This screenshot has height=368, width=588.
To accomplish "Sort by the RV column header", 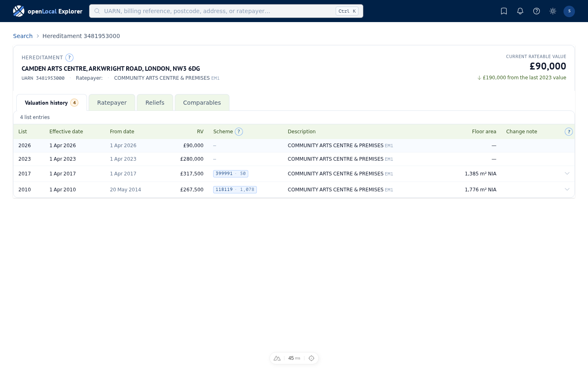I will point(200,132).
